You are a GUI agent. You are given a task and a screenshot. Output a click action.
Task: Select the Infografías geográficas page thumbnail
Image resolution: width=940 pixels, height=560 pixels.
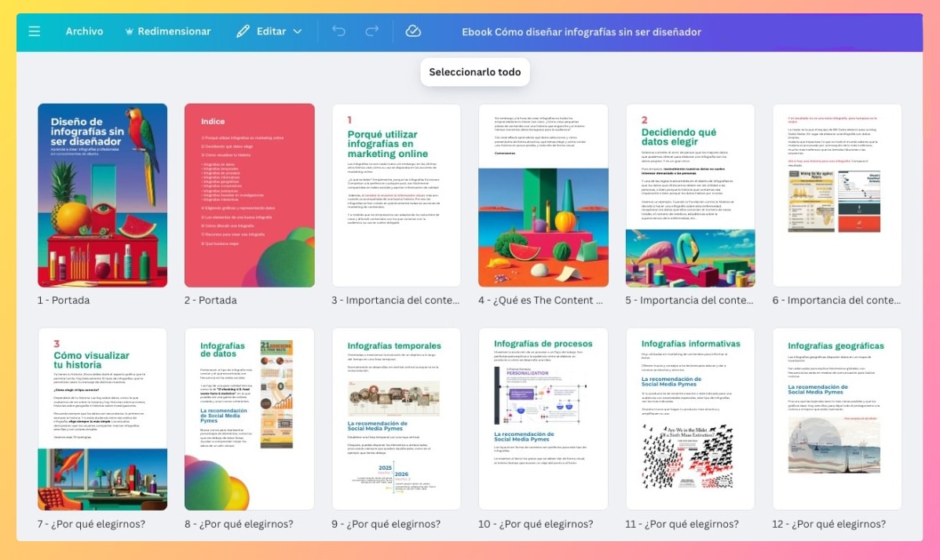836,419
